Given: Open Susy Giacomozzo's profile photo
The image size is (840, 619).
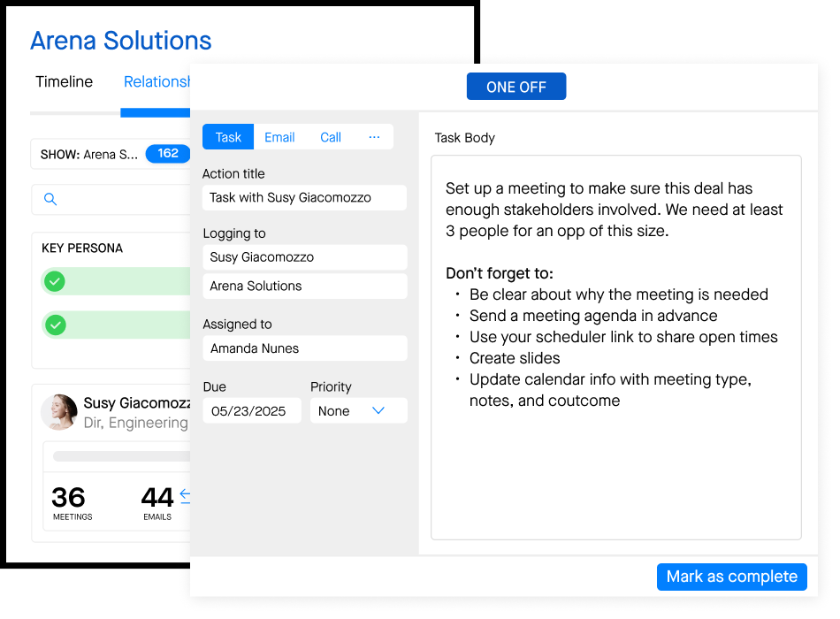Looking at the screenshot, I should (x=59, y=412).
